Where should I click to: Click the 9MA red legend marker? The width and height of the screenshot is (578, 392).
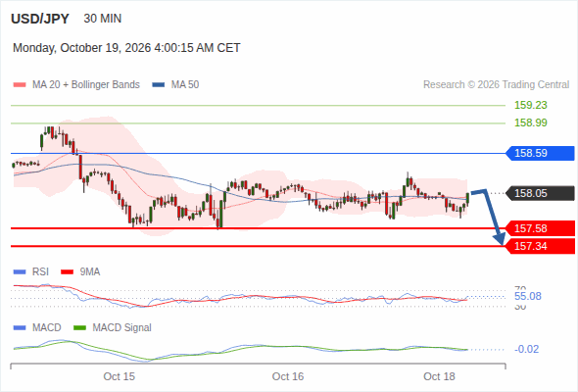coord(67,272)
